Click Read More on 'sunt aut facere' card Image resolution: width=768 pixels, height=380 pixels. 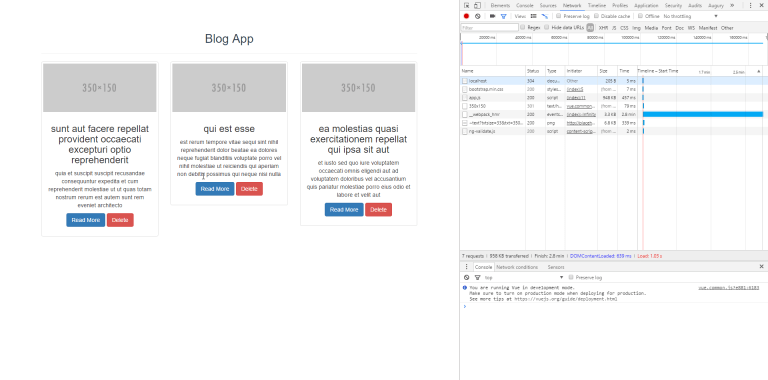[86, 220]
